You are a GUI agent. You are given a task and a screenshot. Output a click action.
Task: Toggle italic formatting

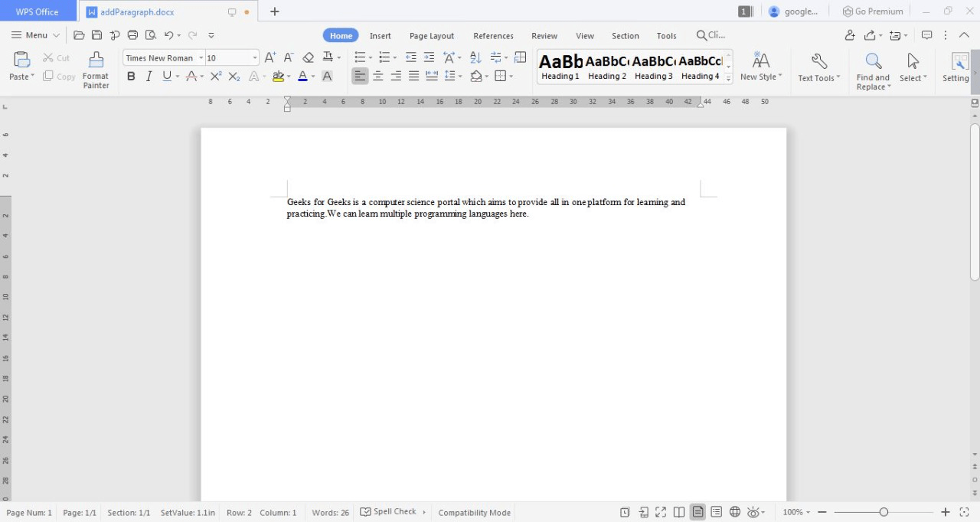(149, 76)
